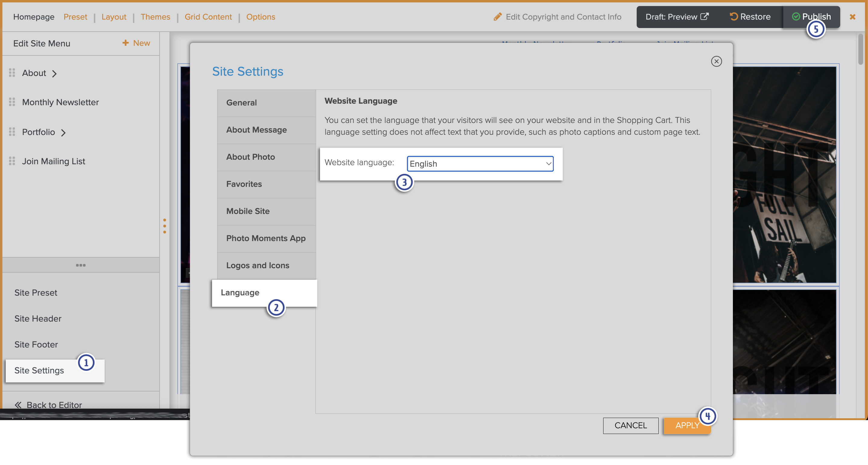Open the Mobile Site tab
The image size is (868, 465).
click(267, 211)
